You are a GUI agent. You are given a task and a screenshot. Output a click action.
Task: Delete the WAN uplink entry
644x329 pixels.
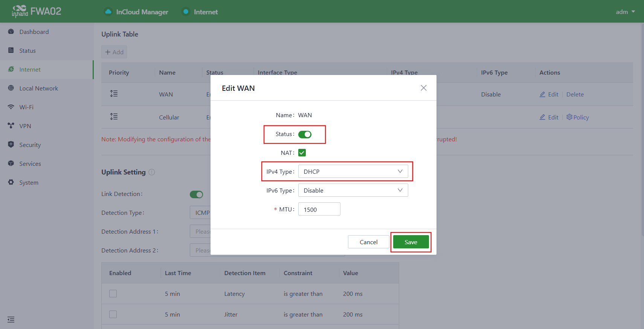[x=575, y=94]
